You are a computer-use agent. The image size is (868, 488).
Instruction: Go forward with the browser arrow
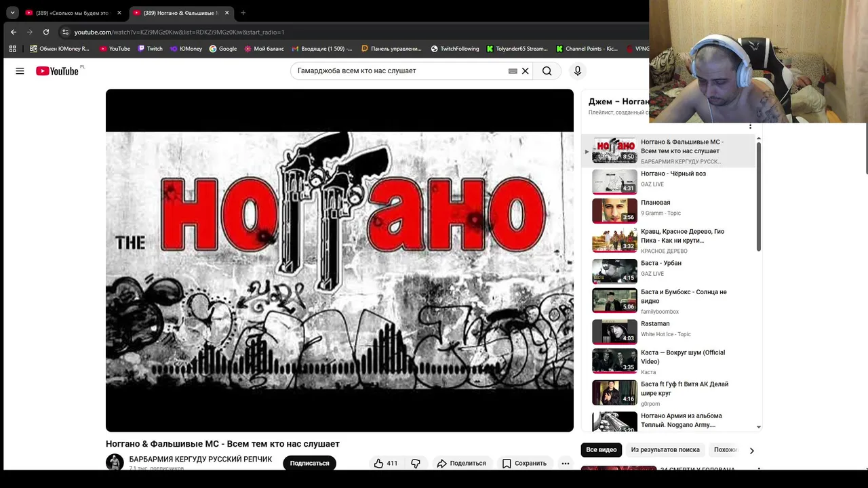click(x=30, y=32)
